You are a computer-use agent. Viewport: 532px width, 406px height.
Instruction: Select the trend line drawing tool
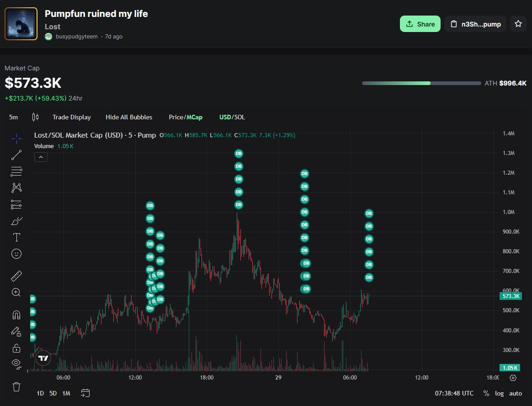(16, 155)
